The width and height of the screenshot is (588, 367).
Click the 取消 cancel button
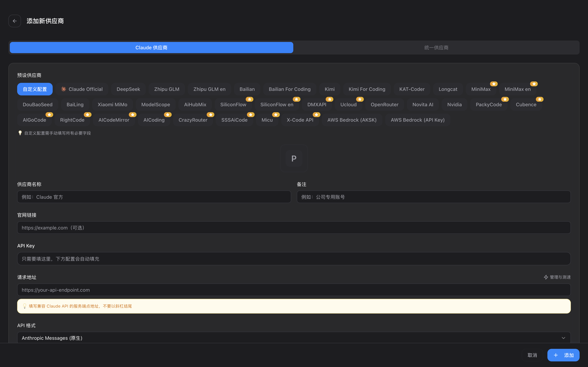pos(532,355)
